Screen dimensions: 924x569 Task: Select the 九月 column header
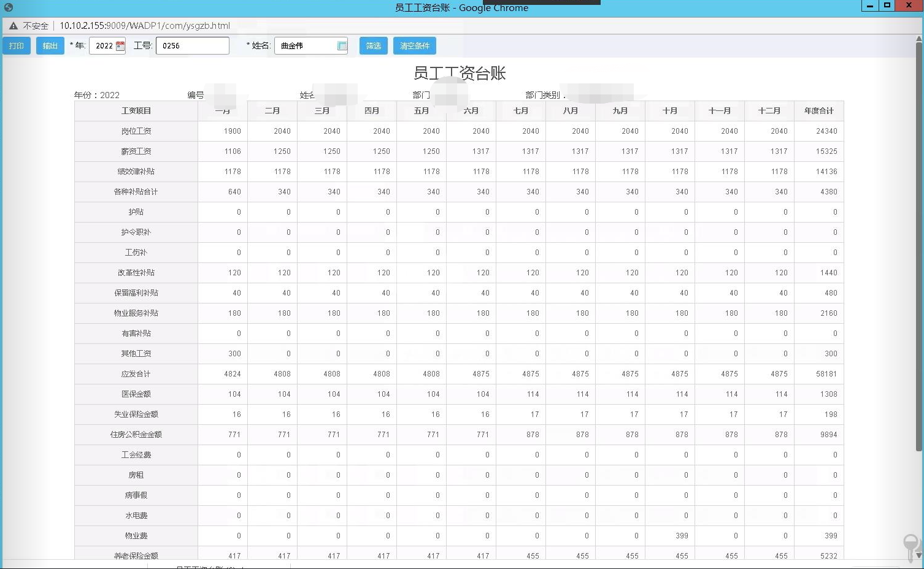[620, 111]
